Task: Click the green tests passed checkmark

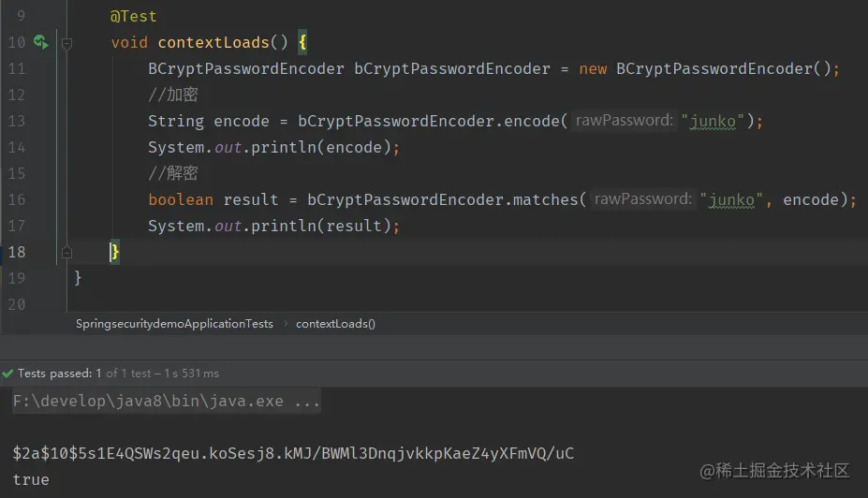Action: click(7, 373)
